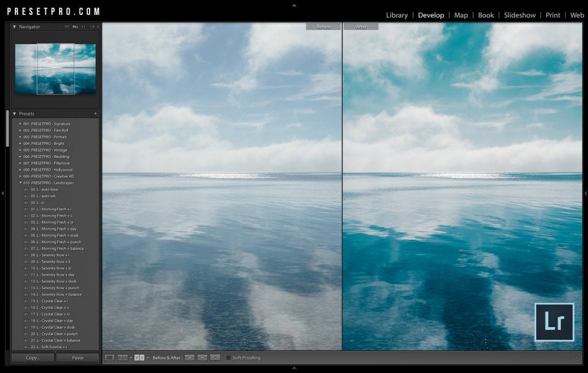
Task: Enable the Soft Proofing checkbox
Action: [x=229, y=357]
